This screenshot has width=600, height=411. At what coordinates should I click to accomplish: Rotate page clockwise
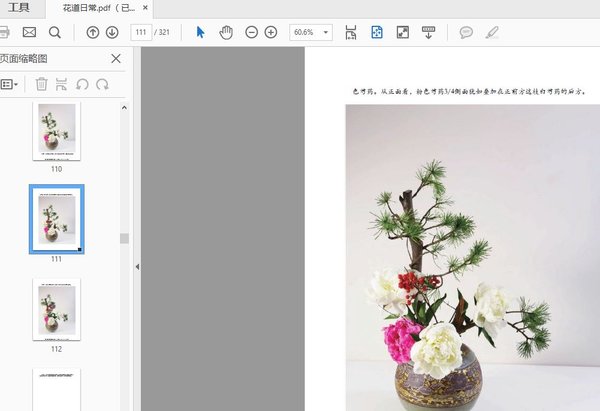102,84
